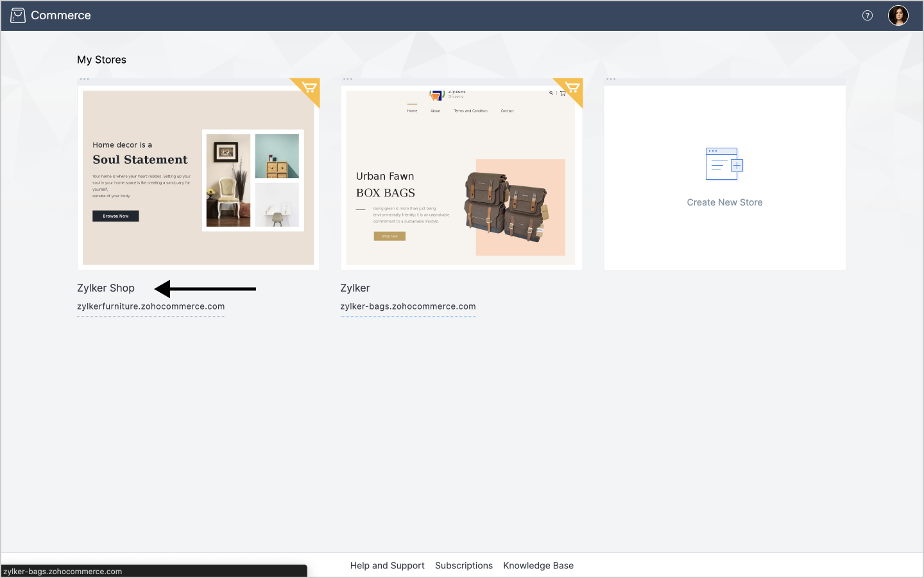This screenshot has height=578, width=924.
Task: Click cart badge on Zylker bags card
Action: (x=572, y=88)
